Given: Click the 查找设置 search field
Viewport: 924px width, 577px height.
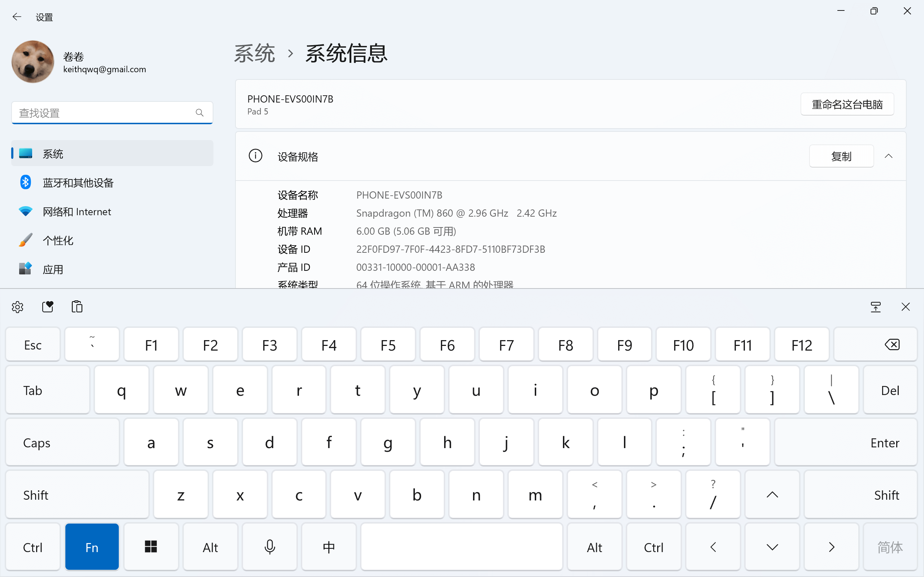Looking at the screenshot, I should 103,113.
